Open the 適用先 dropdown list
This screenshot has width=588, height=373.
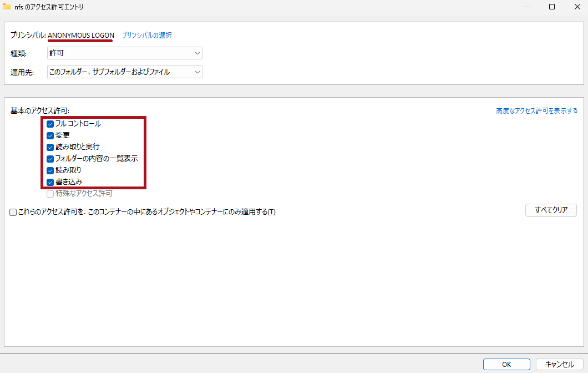point(124,72)
